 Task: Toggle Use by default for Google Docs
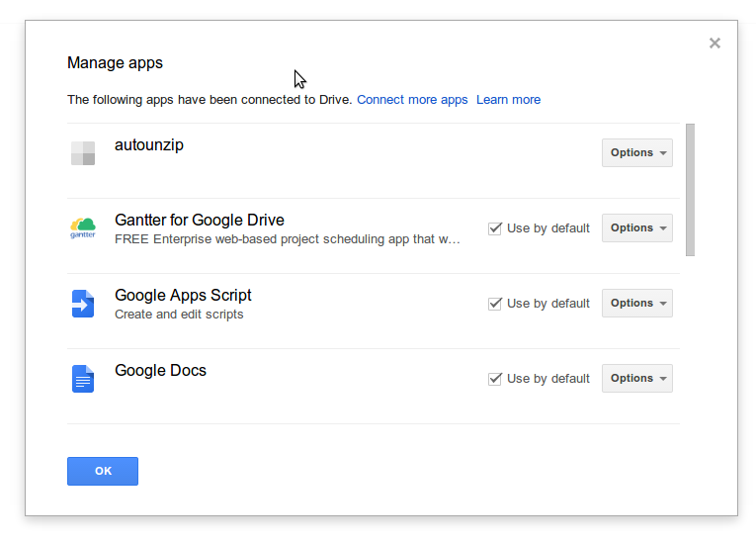495,379
